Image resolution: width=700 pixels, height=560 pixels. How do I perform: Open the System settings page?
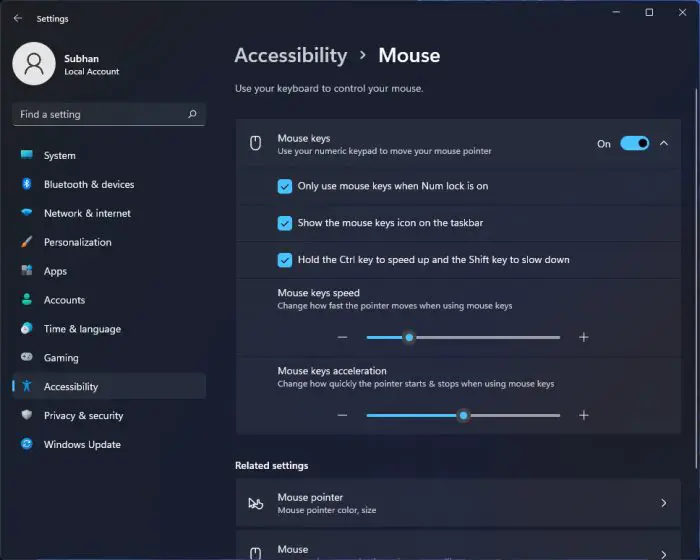[109, 155]
